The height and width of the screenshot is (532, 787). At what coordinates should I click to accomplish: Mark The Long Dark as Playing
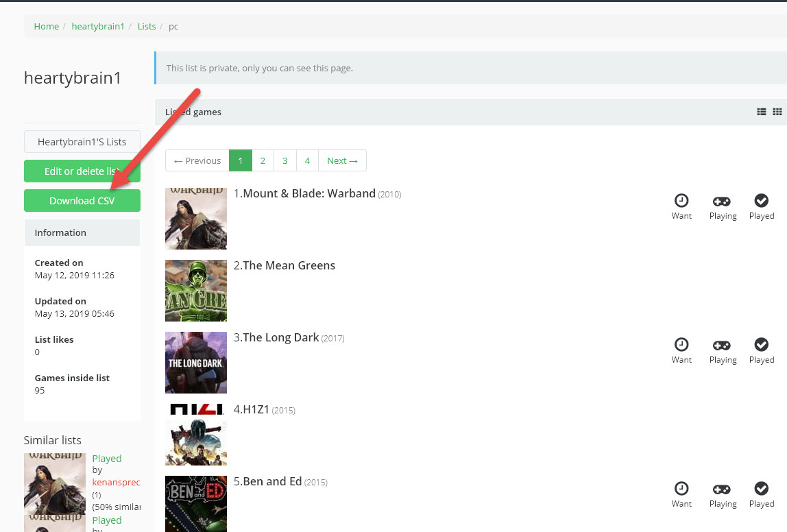pos(723,351)
